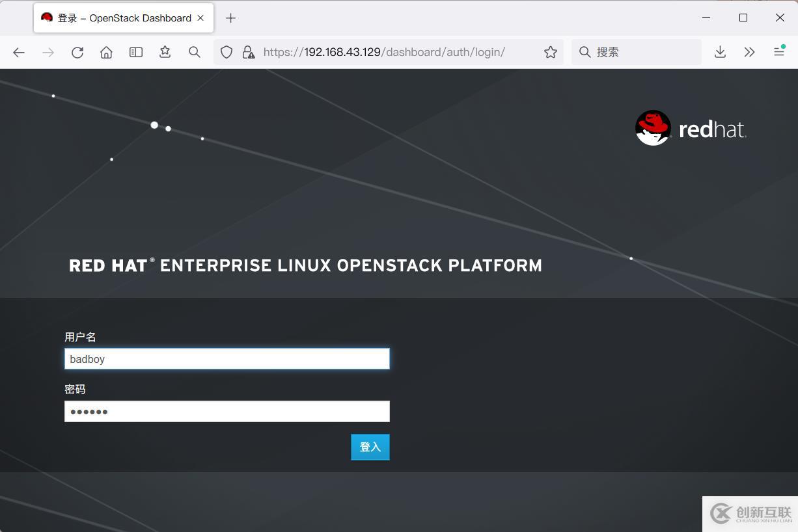
Task: Click the Red Hat Enterprise Linux OpenStack Platform heading
Action: pyautogui.click(x=305, y=265)
